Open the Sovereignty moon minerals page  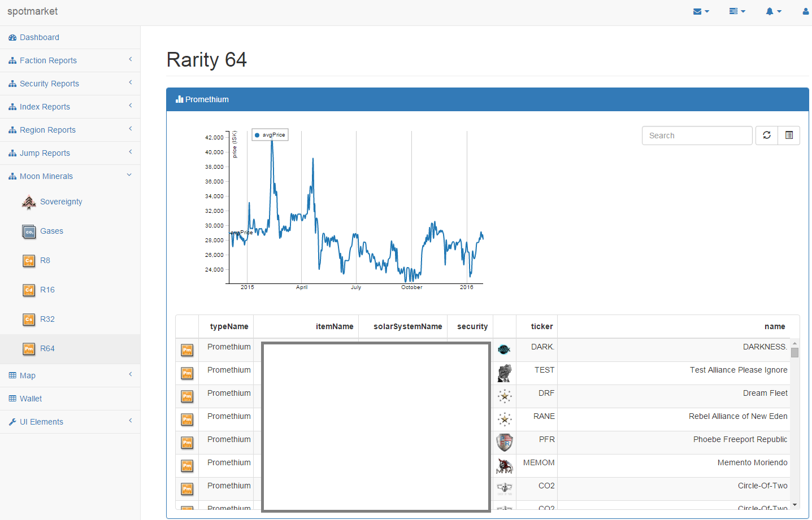pos(61,202)
